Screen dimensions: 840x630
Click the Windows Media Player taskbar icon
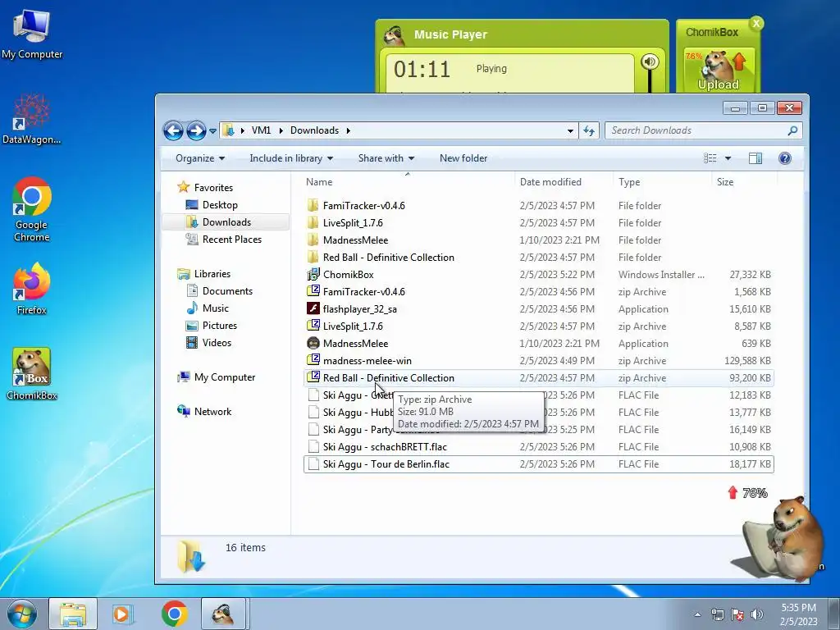tap(122, 614)
